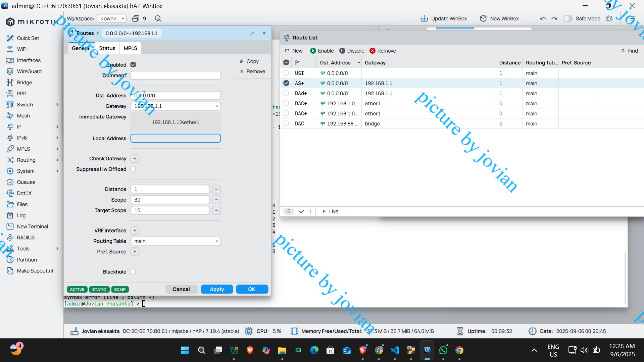Open the PPP menu
Screen dimensions: 644x362
21,94
